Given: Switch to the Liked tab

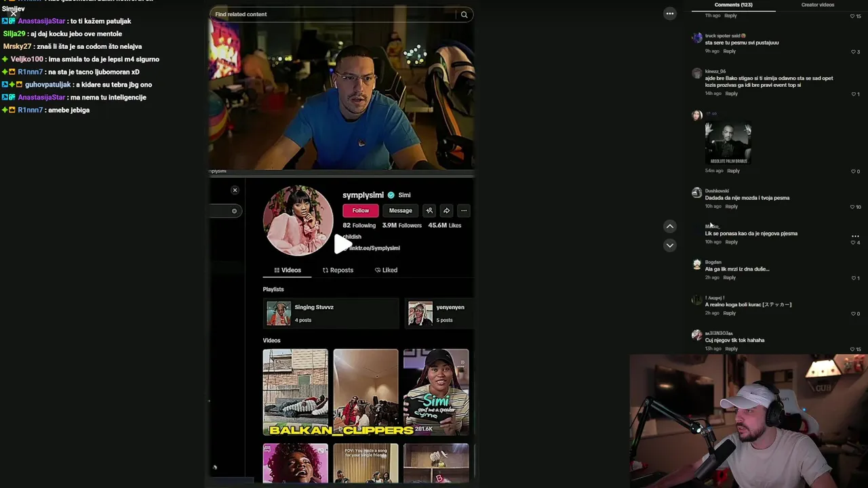Looking at the screenshot, I should pyautogui.click(x=386, y=270).
